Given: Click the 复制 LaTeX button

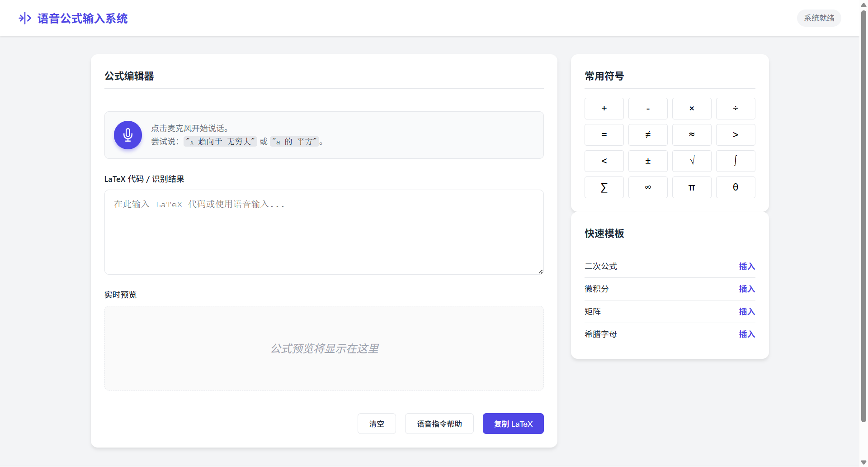Looking at the screenshot, I should pyautogui.click(x=513, y=424).
